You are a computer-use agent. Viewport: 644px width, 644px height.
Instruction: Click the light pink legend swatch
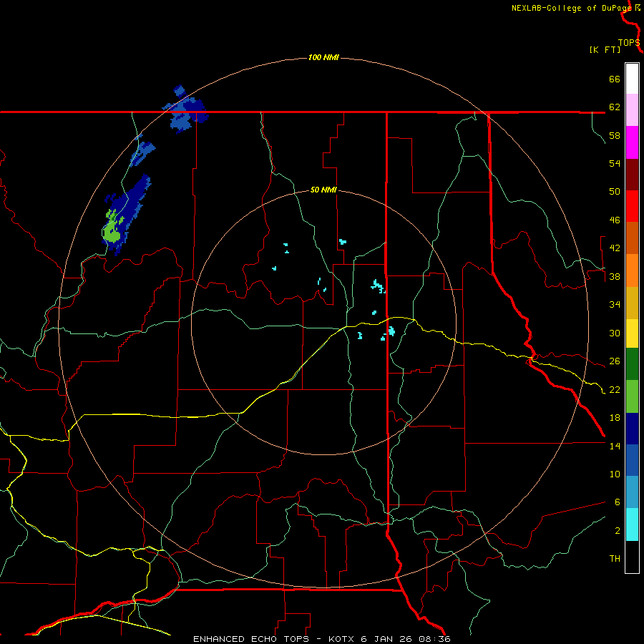tap(632, 109)
